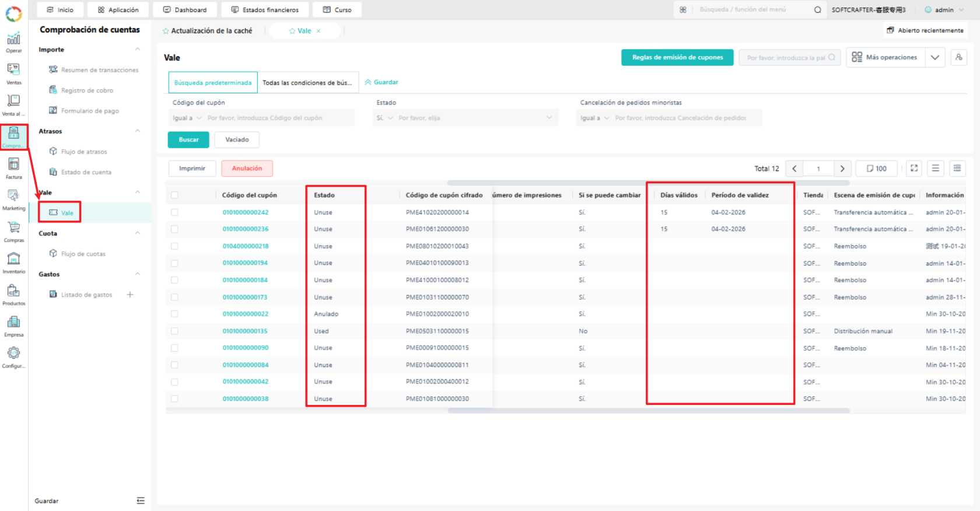The image size is (980, 511).
Task: Expand the Más operaciones dropdown arrow
Action: [935, 57]
